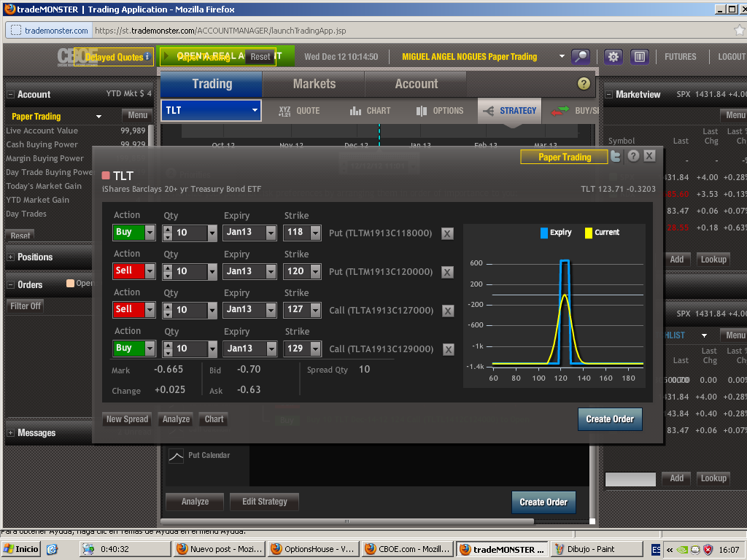Collapse the Orders panel
This screenshot has height=560, width=747.
(10, 285)
